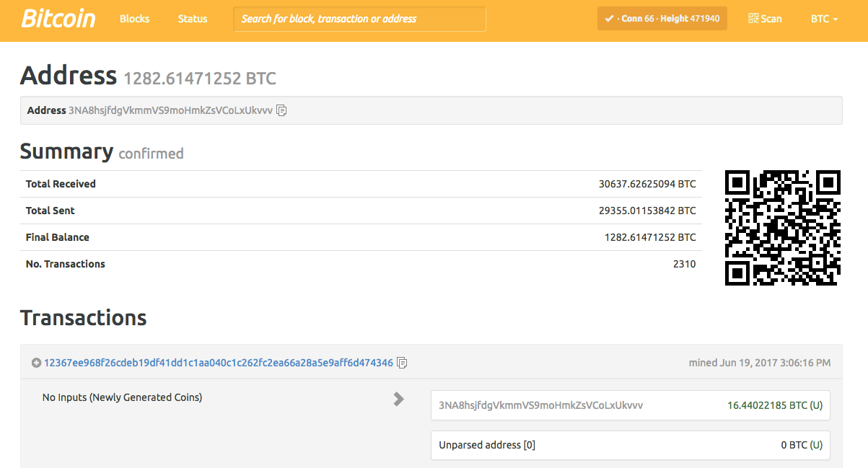Click the (U) marker beside 16.44022185 BTC
868x468 pixels.
pos(816,405)
